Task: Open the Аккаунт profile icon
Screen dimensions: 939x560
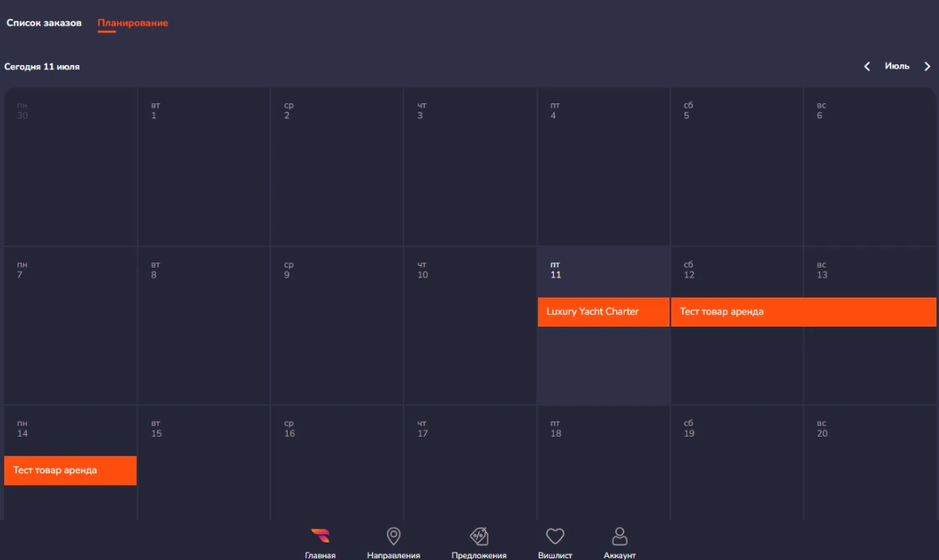Action: click(x=620, y=537)
